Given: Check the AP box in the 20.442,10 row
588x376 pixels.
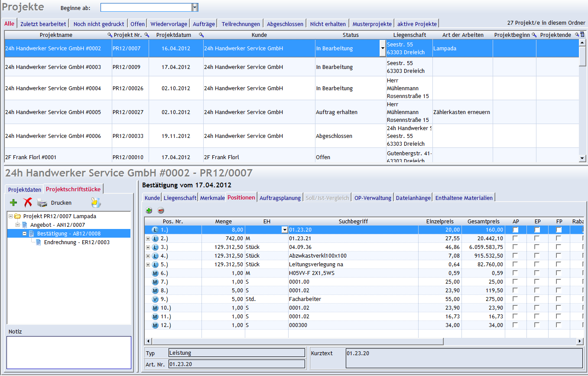Looking at the screenshot, I should click(x=516, y=238).
